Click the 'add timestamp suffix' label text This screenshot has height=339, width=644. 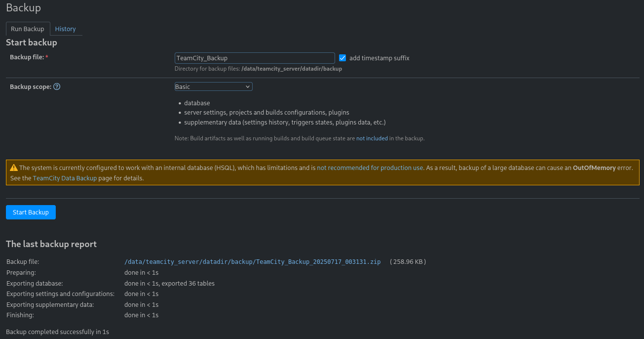pos(379,58)
